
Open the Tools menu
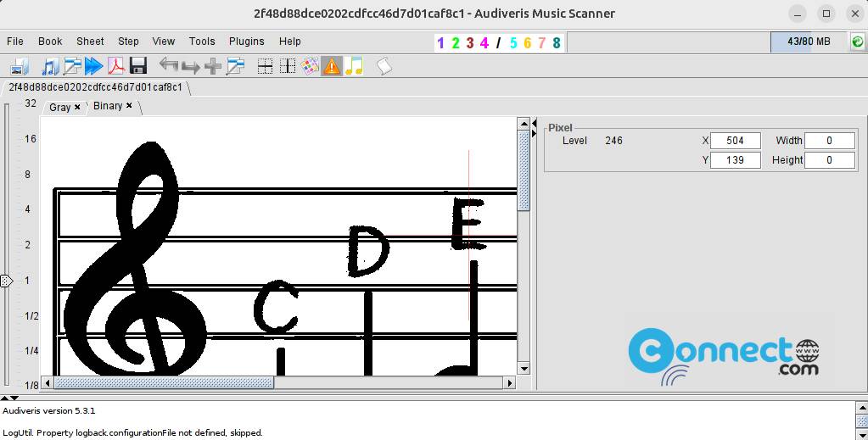(x=201, y=42)
